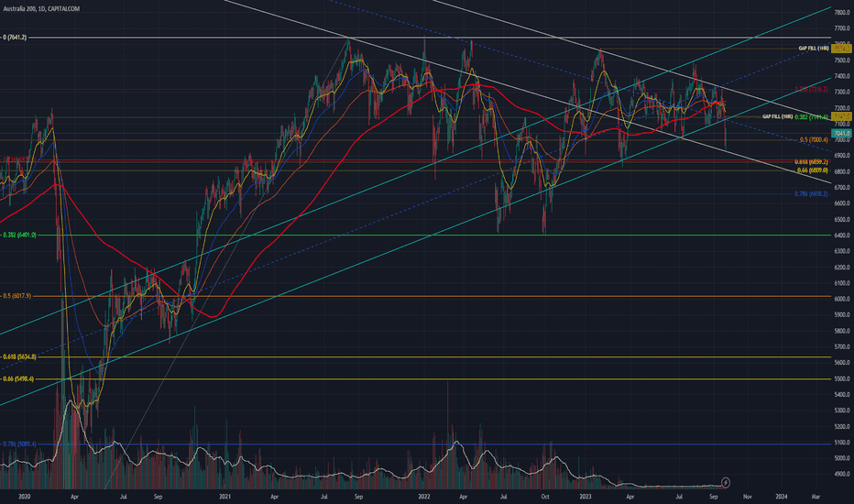Click the lightning bolt icon near the time axis
The width and height of the screenshot is (854, 504).
pos(726,482)
